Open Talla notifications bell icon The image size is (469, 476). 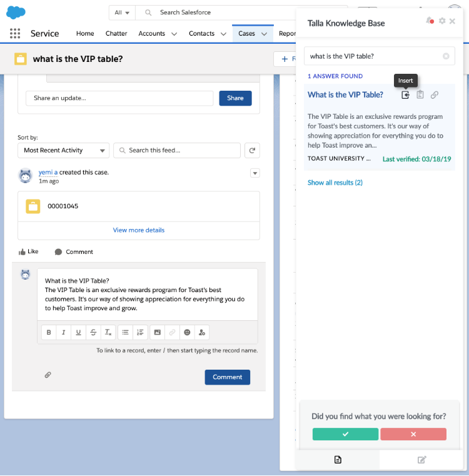point(430,21)
